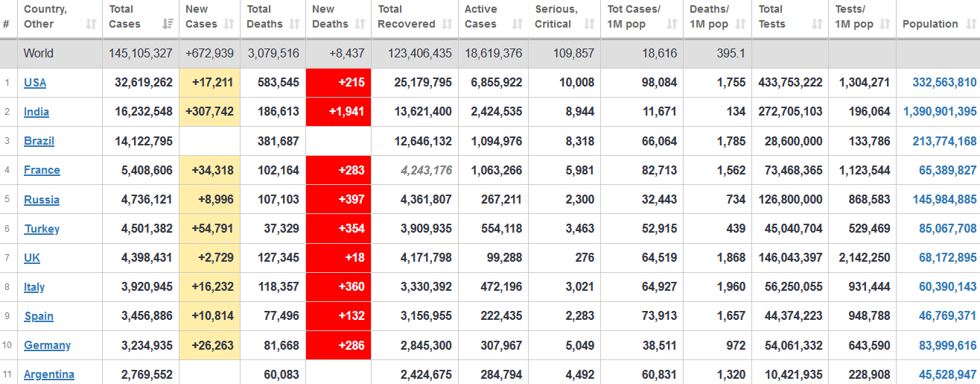Sort by Serious, Critical column arrow icon

pyautogui.click(x=590, y=24)
